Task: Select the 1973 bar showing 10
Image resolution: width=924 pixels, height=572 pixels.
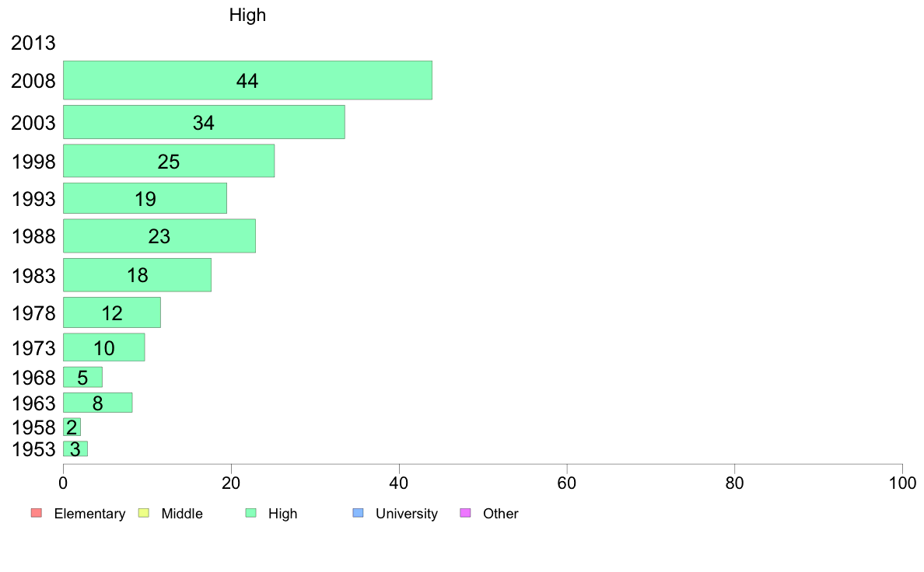Action: pyautogui.click(x=103, y=347)
